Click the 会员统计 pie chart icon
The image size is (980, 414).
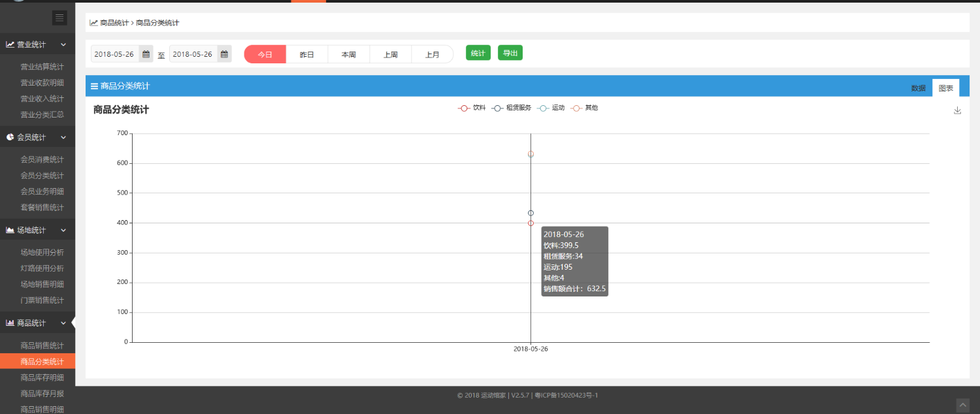point(10,137)
